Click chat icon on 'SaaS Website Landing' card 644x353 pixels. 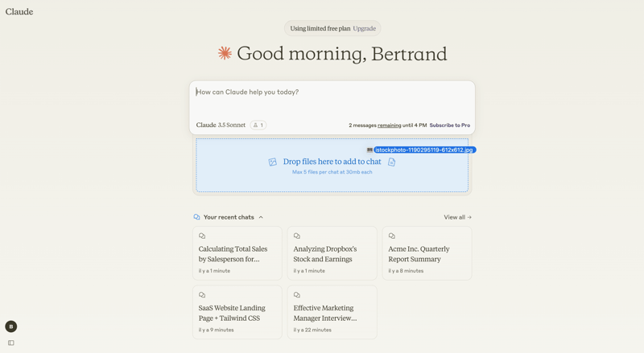[202, 295]
